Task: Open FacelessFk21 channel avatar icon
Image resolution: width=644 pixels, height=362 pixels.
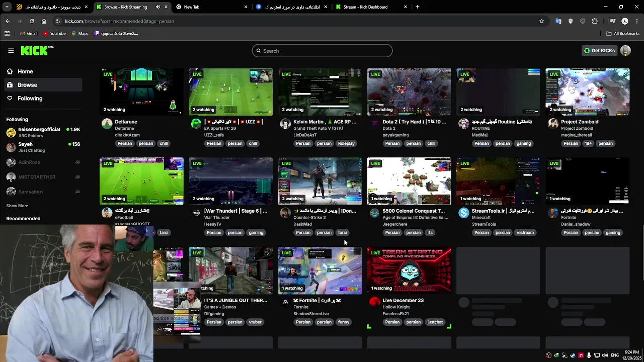Action: click(x=374, y=302)
